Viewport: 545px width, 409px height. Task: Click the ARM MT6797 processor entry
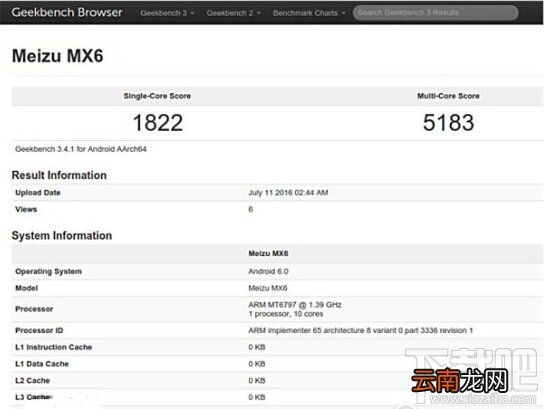point(295,305)
